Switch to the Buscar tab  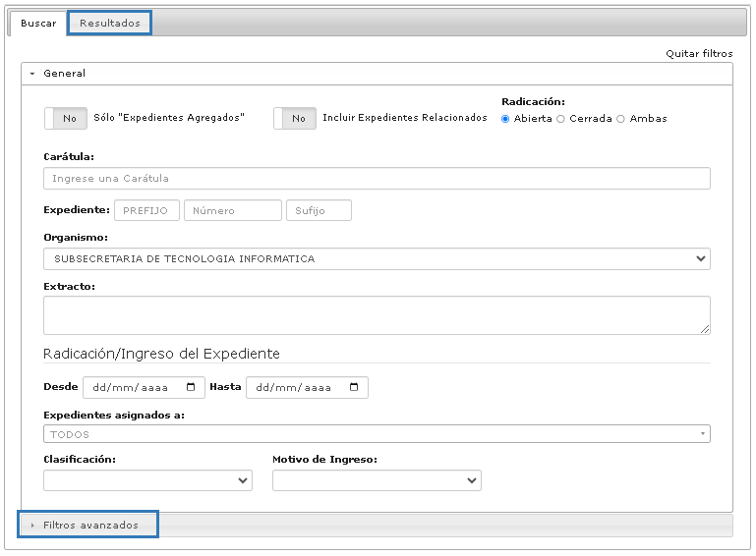[x=38, y=23]
